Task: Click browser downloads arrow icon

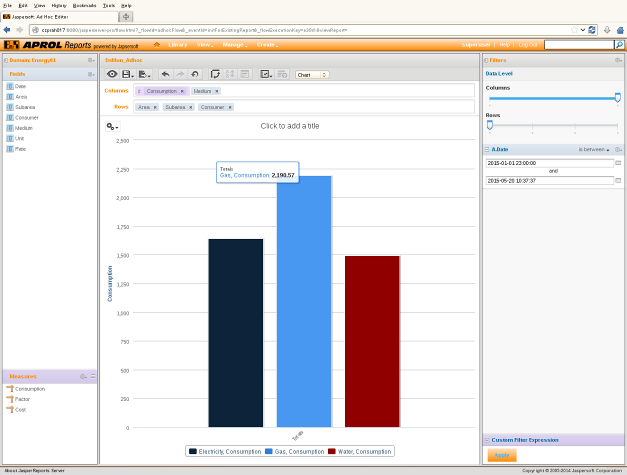Action: (607, 30)
